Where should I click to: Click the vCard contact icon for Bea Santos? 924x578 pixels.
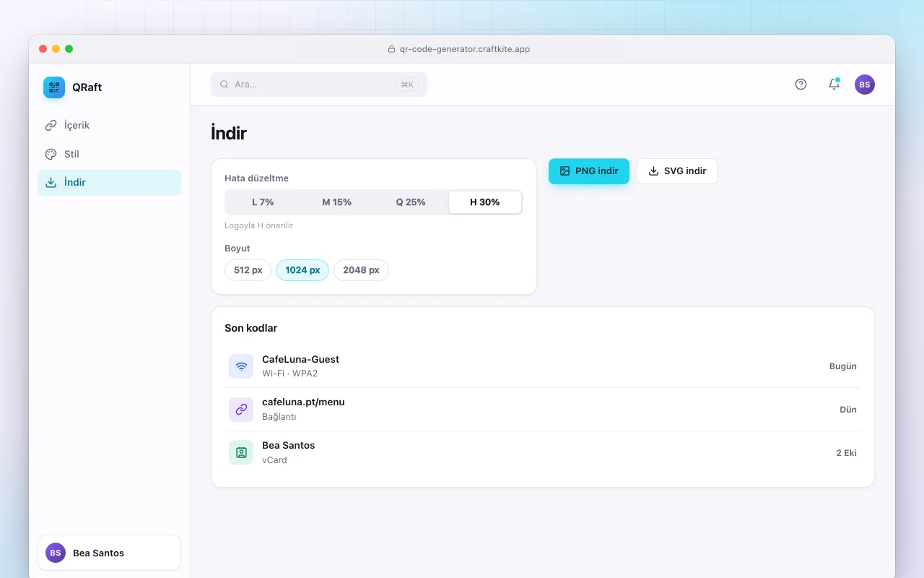pyautogui.click(x=241, y=453)
